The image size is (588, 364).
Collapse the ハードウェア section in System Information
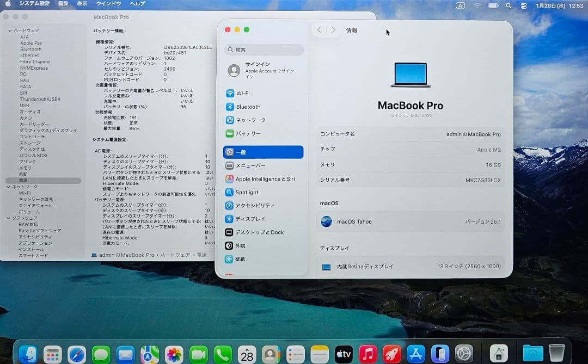point(9,29)
